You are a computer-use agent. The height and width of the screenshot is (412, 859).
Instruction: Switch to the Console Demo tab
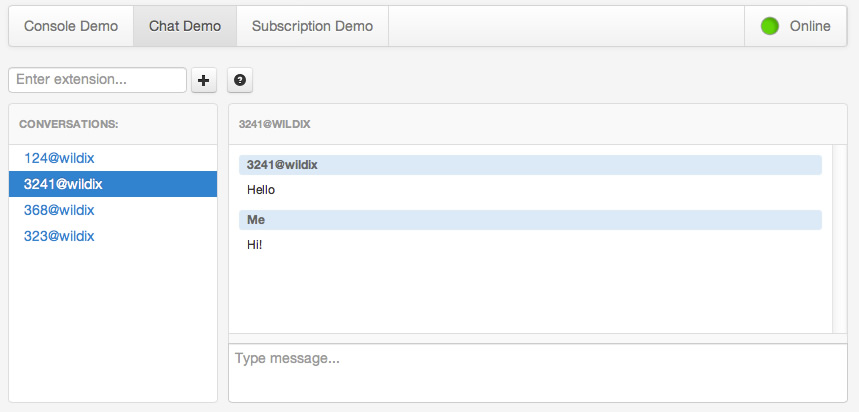71,26
